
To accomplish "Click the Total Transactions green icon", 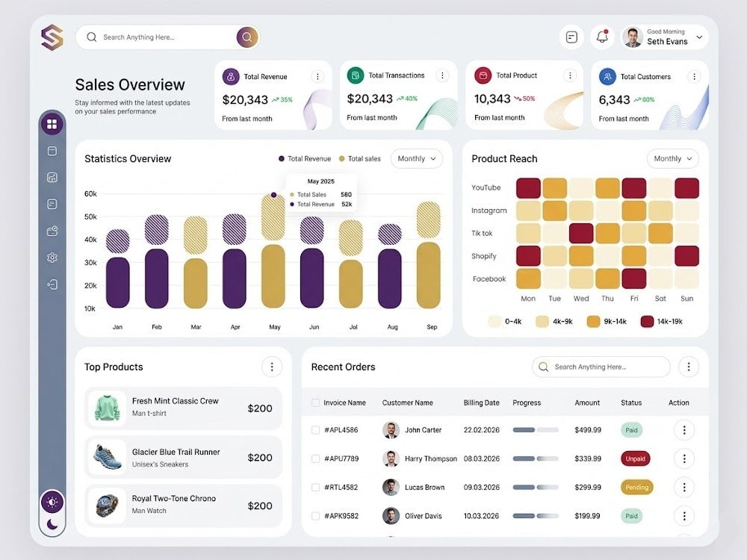I will (x=356, y=75).
